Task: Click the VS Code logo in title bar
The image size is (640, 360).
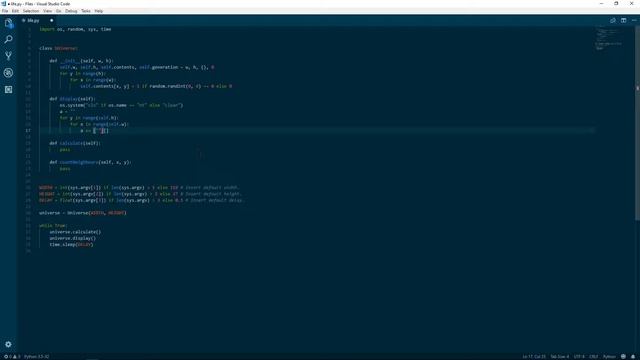Action: [x=4, y=4]
